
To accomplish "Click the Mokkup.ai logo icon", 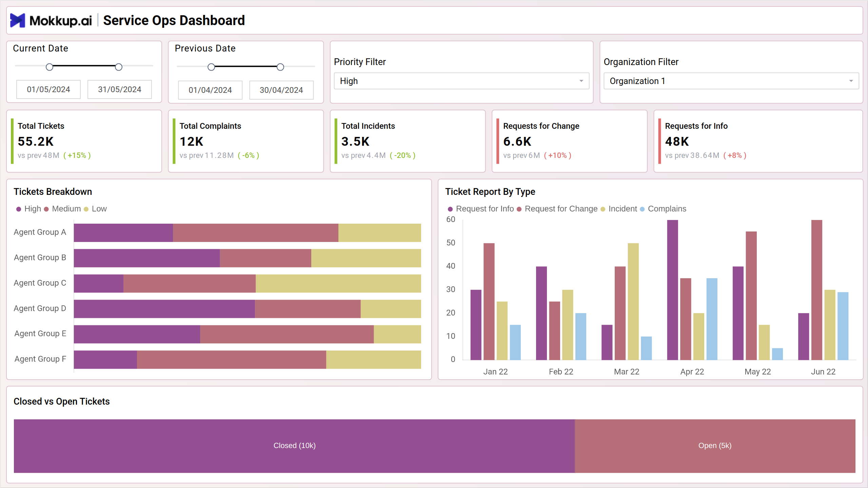I will 18,20.
